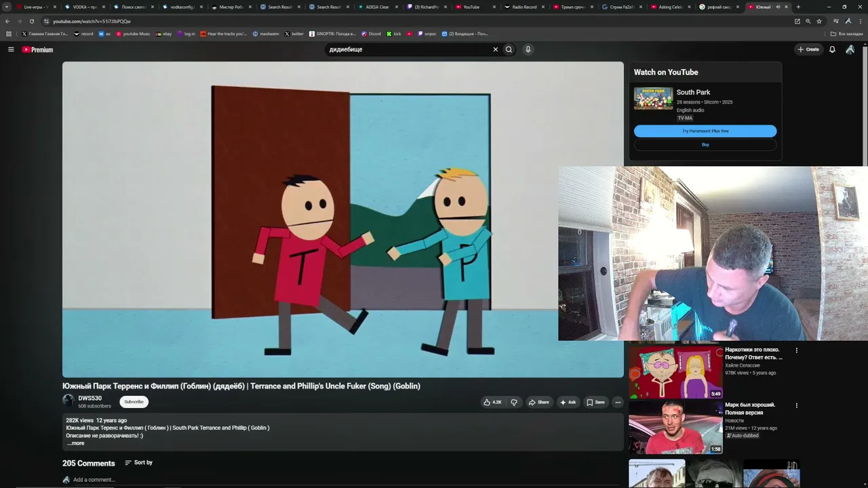
Task: Close the Трамп срочно tab
Action: [592, 7]
